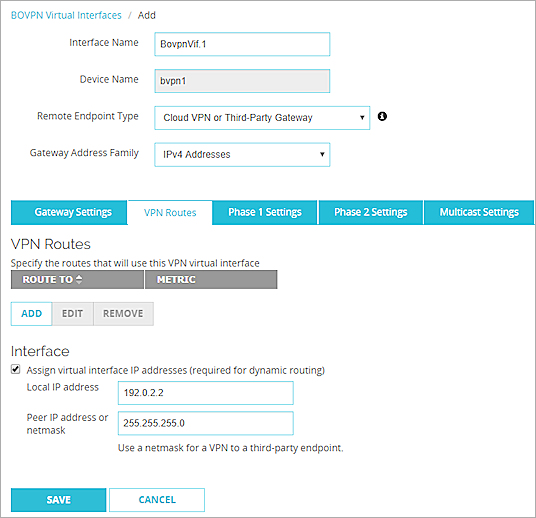Cancel adding the virtual interface

click(x=157, y=500)
